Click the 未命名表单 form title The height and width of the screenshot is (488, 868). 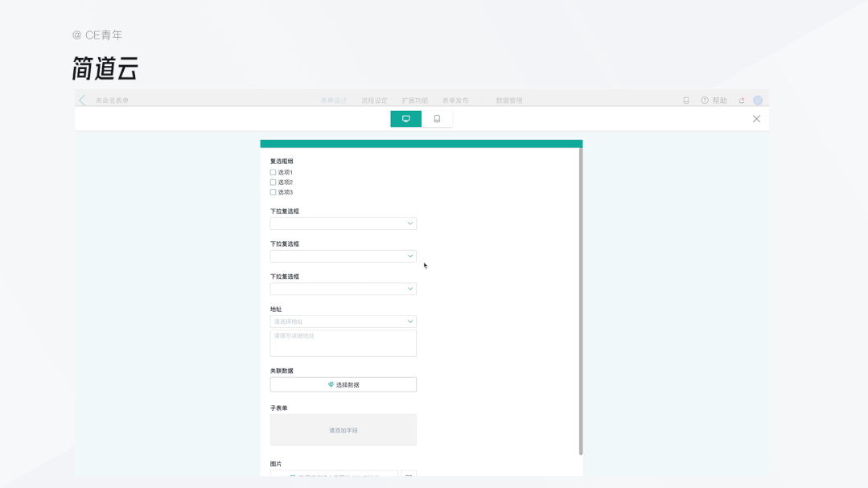pyautogui.click(x=112, y=100)
